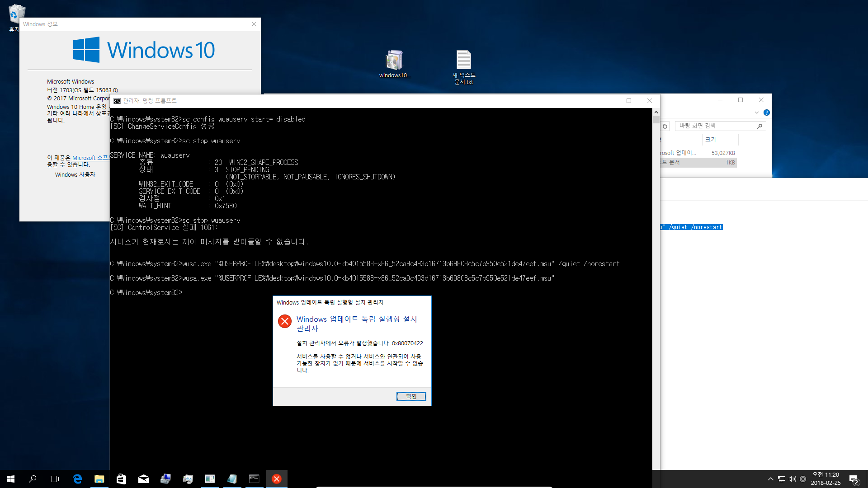This screenshot has width=868, height=488.
Task: Open volume control tray icon
Action: [x=793, y=479]
